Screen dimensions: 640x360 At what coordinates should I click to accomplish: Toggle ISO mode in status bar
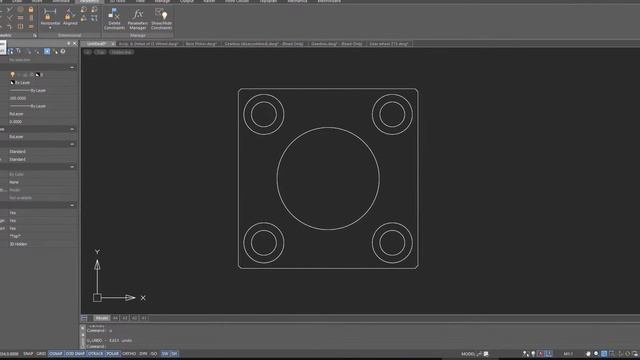(x=154, y=354)
